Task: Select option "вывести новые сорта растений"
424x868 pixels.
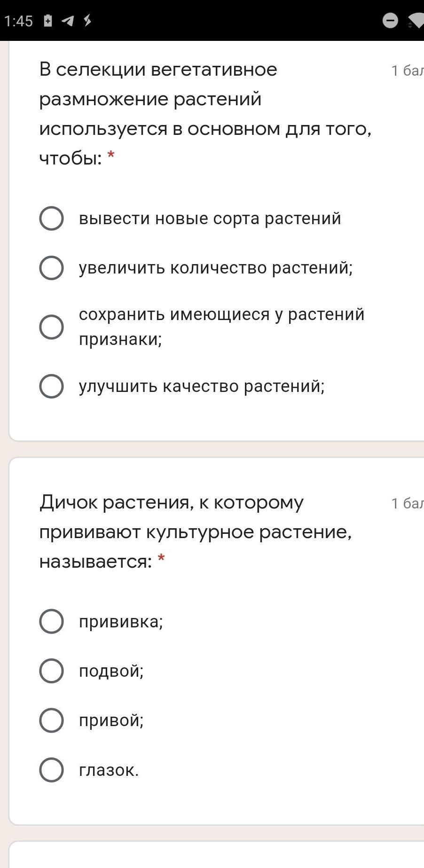Action: pyautogui.click(x=52, y=219)
